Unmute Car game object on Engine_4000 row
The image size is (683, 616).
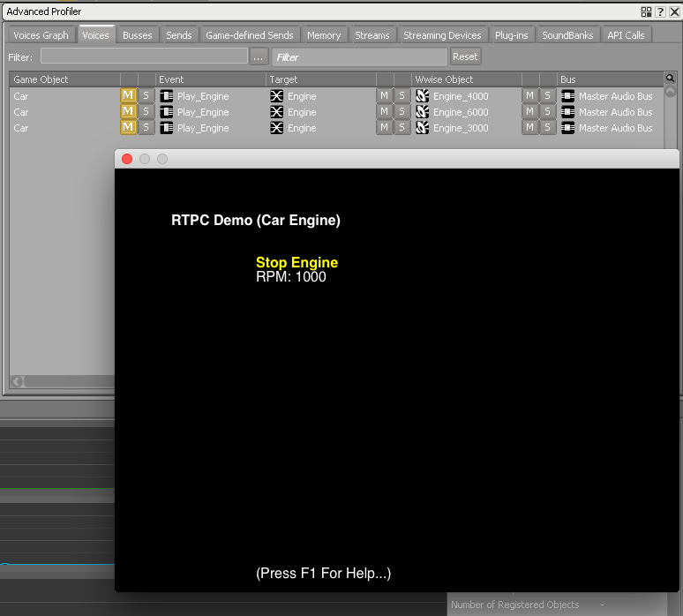(x=128, y=95)
